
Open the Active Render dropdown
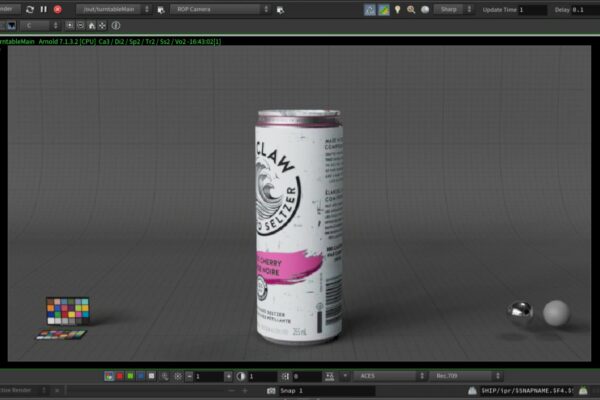pyautogui.click(x=23, y=390)
